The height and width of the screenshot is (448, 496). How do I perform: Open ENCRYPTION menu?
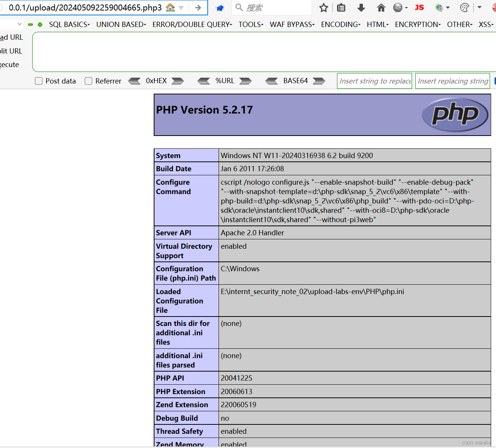(418, 24)
